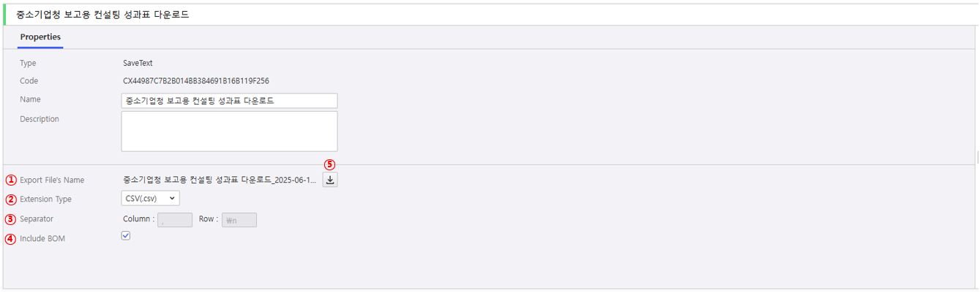
Task: Click the red circled number 2 marker
Action: point(10,199)
